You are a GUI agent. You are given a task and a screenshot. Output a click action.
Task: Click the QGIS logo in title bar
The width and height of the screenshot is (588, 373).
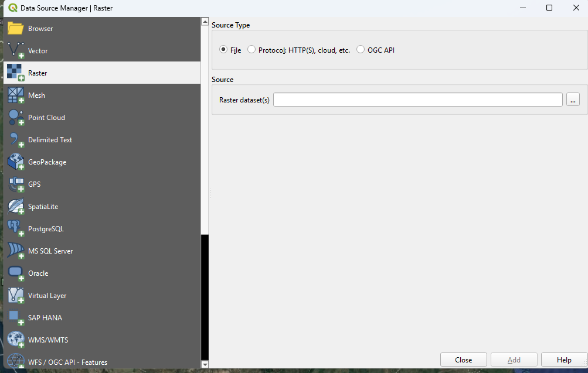(13, 8)
